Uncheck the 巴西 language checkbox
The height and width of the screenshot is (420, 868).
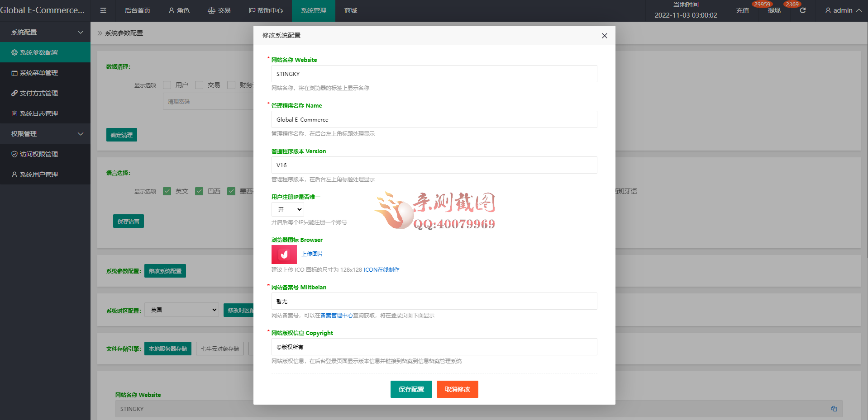(199, 191)
